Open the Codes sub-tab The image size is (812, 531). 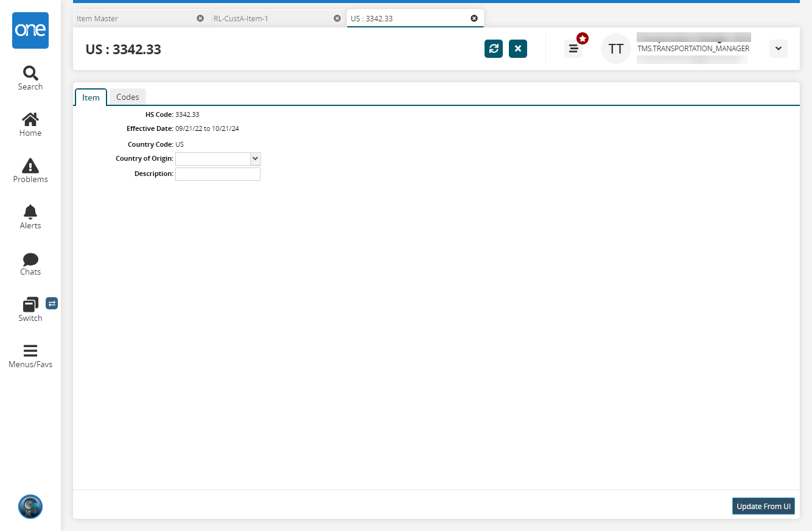point(128,97)
